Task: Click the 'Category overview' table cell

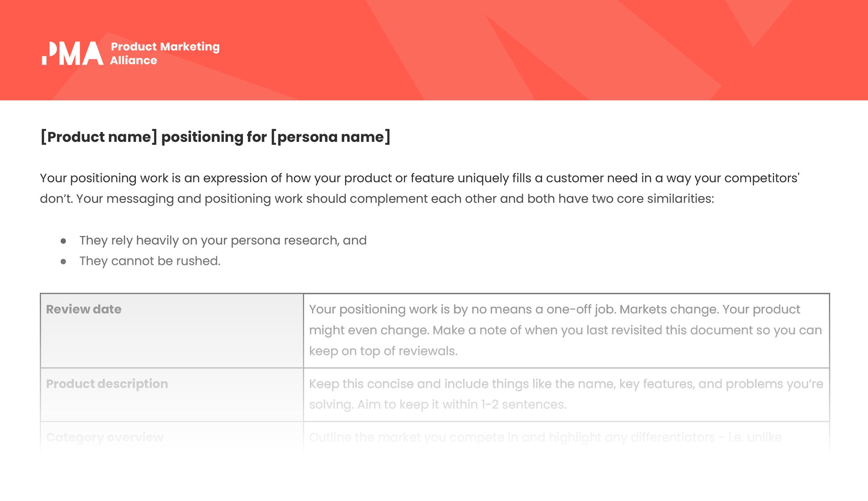Action: (x=172, y=438)
